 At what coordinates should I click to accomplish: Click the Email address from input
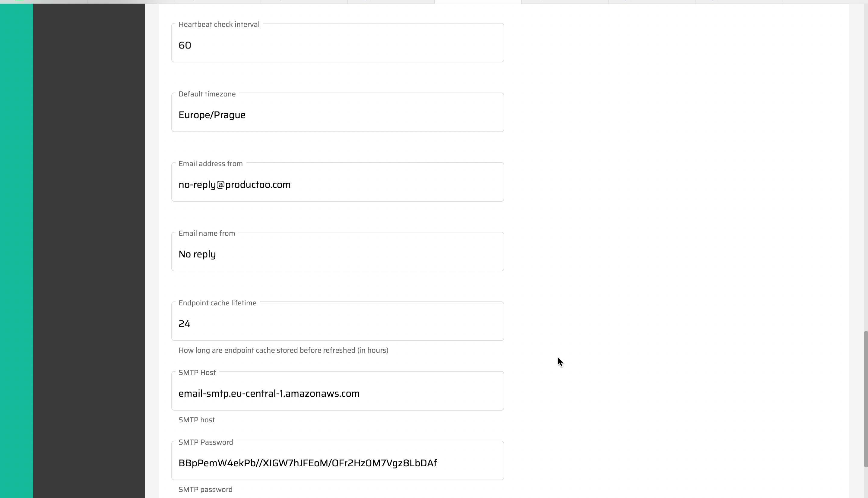337,185
